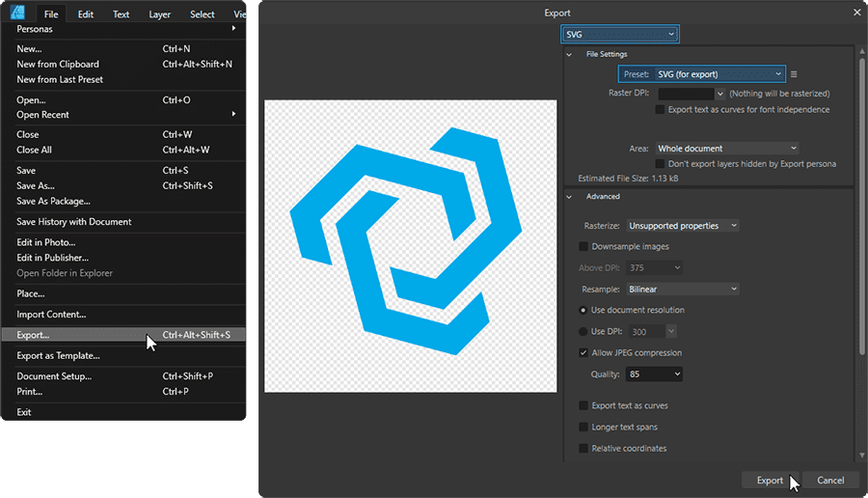This screenshot has width=868, height=498.
Task: Choose Open... in the File menu
Action: (x=123, y=100)
